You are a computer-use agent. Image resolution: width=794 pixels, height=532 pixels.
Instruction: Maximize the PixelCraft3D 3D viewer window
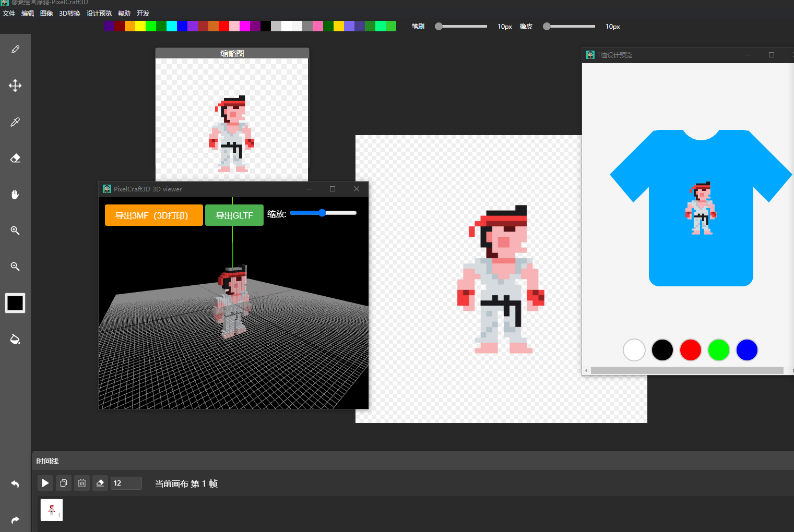pyautogui.click(x=333, y=189)
